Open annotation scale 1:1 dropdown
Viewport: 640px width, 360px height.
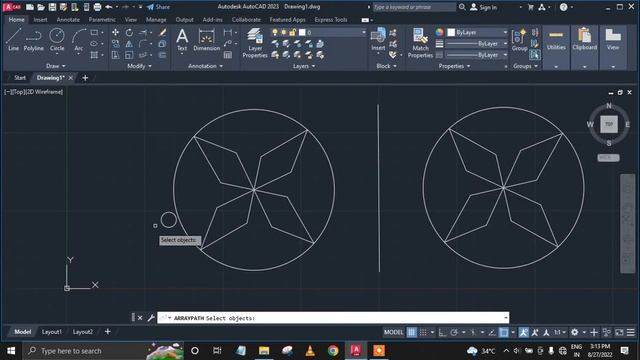click(x=559, y=332)
